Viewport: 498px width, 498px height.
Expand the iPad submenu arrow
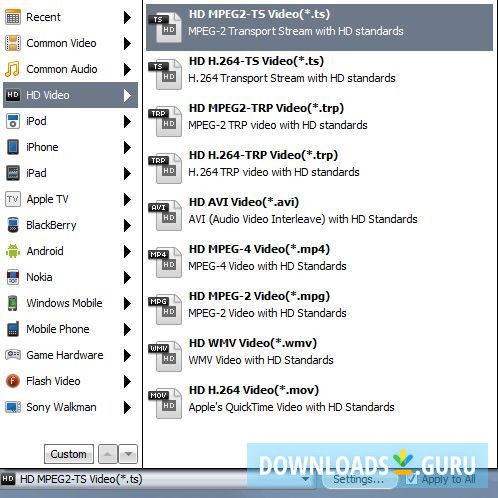[127, 173]
